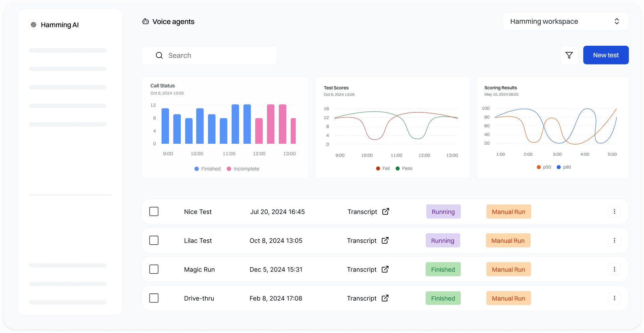
Task: Toggle the Fail legend in Test Scores chart
Action: click(x=382, y=168)
